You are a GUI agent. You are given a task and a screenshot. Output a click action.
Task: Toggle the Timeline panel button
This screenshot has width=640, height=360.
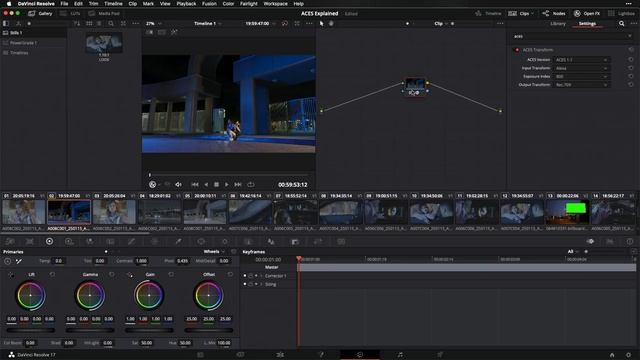click(488, 13)
